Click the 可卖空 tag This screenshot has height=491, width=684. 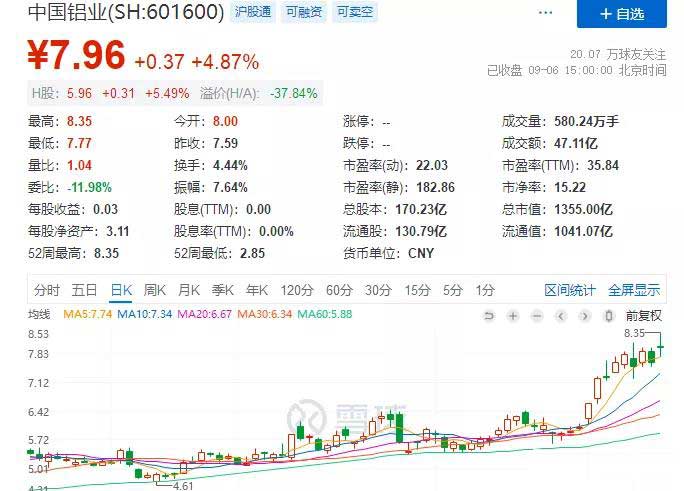[355, 12]
